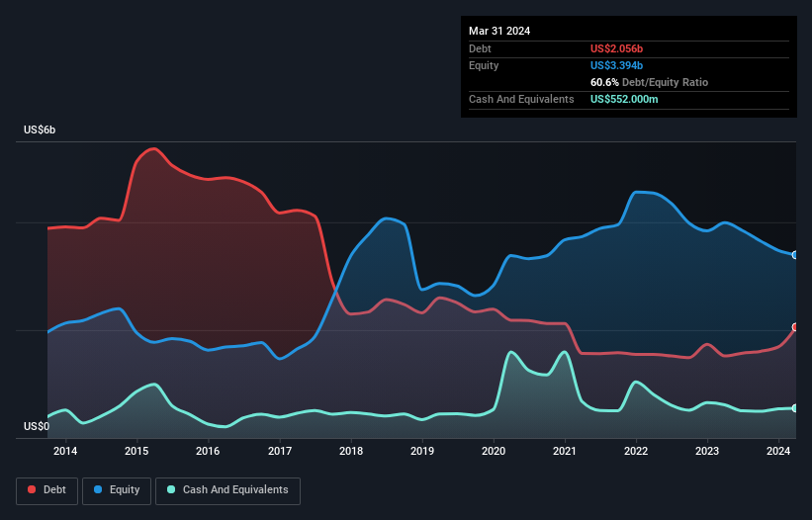Click the 2015 x-axis label
This screenshot has width=812, height=520.
point(136,451)
